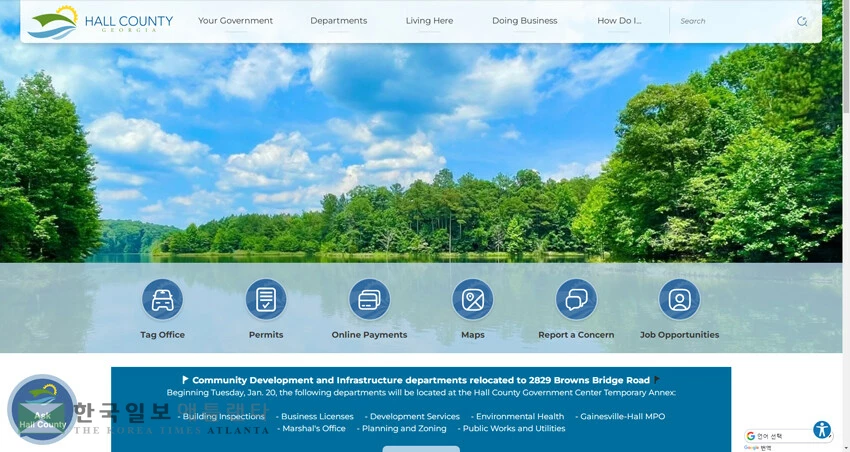
Task: Open the accessibility options icon
Action: (822, 430)
